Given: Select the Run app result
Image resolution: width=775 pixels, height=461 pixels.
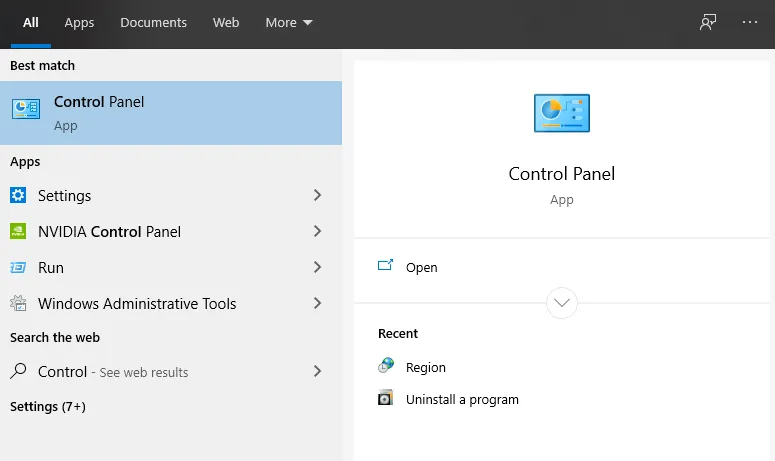Looking at the screenshot, I should click(x=171, y=267).
